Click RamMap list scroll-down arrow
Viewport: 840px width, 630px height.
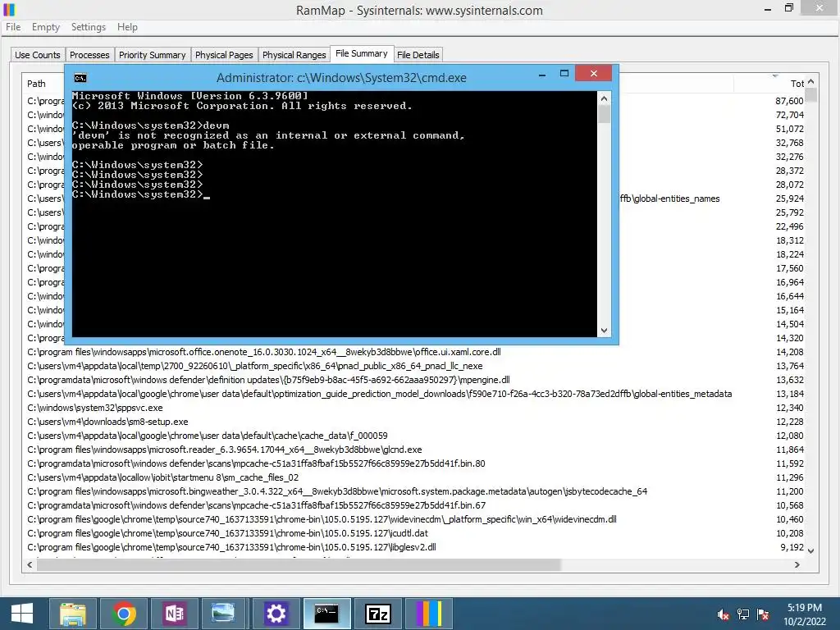811,550
